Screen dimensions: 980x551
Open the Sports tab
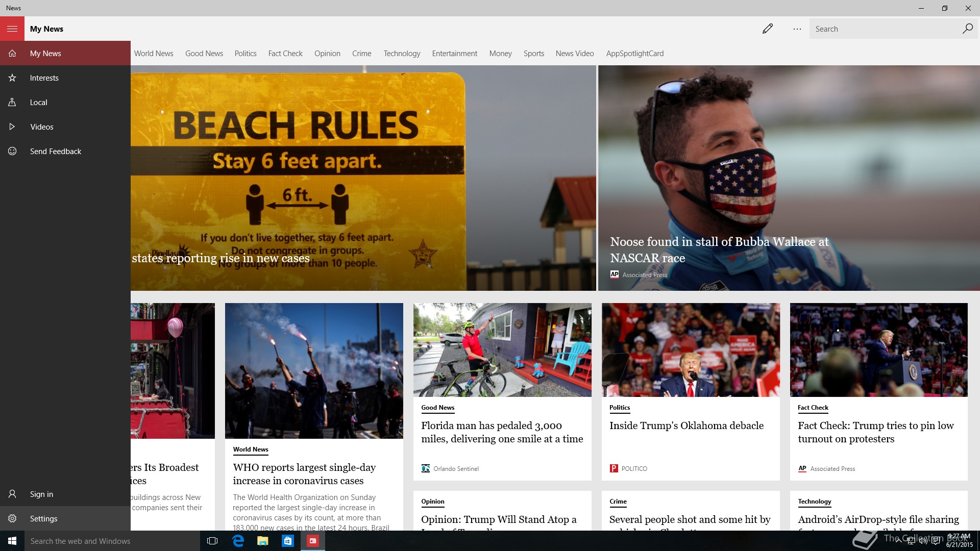(x=534, y=54)
